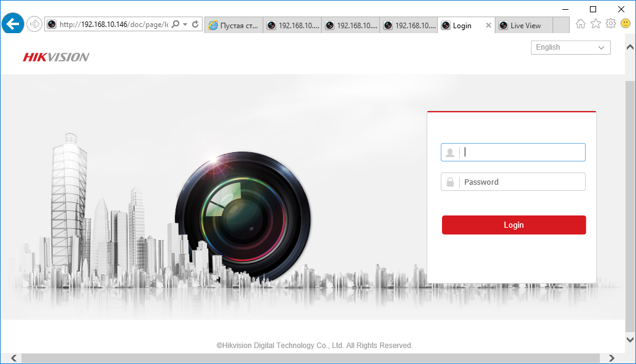Click the horizontal scrollbar left arrow
Image resolution: width=636 pixels, height=364 pixels.
[14, 358]
